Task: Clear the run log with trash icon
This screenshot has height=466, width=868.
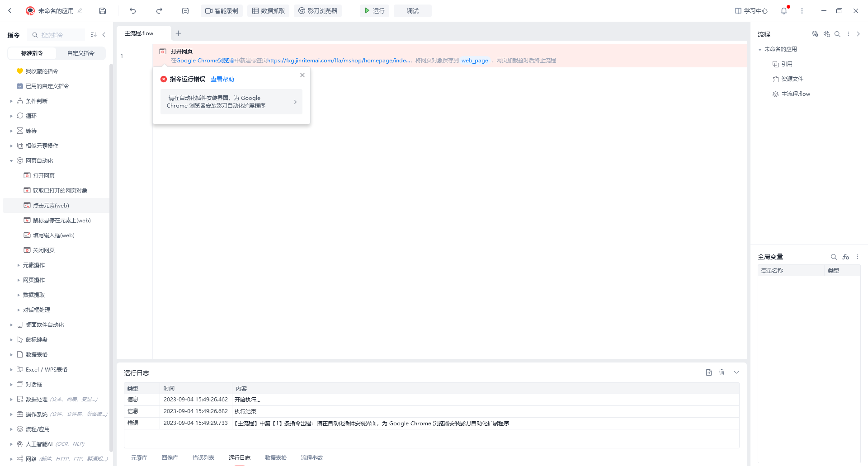Action: [722, 372]
